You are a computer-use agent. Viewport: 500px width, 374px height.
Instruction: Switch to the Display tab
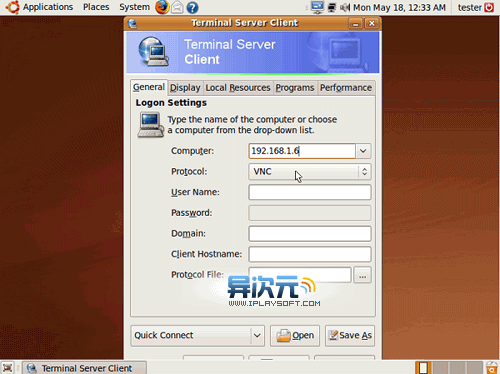[x=185, y=88]
